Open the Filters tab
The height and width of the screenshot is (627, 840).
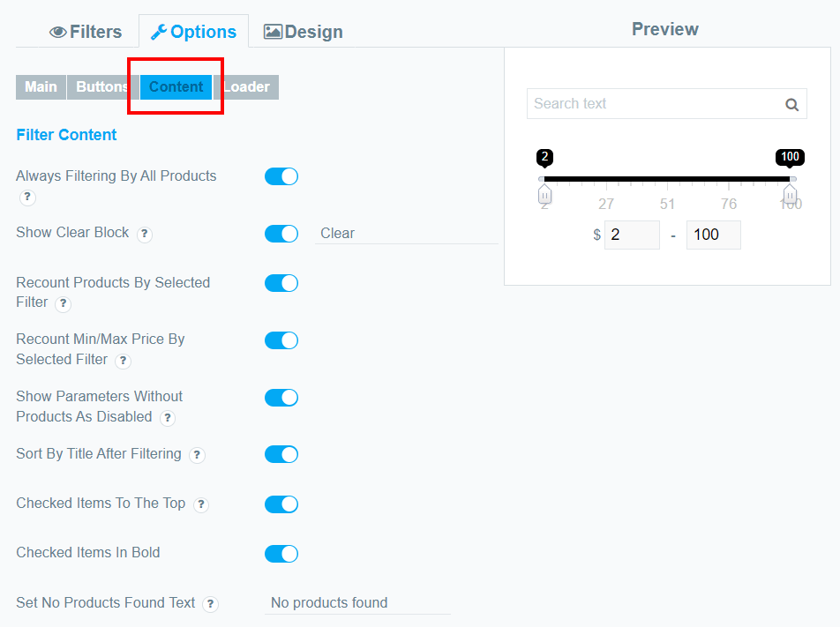tap(86, 32)
